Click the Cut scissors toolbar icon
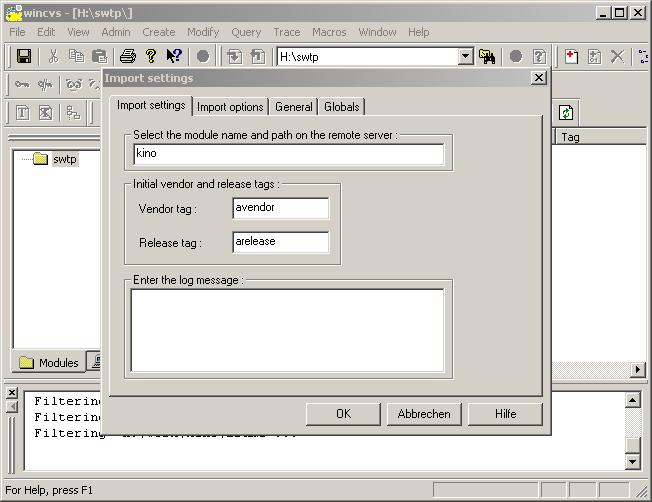Viewport: 652px width, 502px height. coord(53,57)
